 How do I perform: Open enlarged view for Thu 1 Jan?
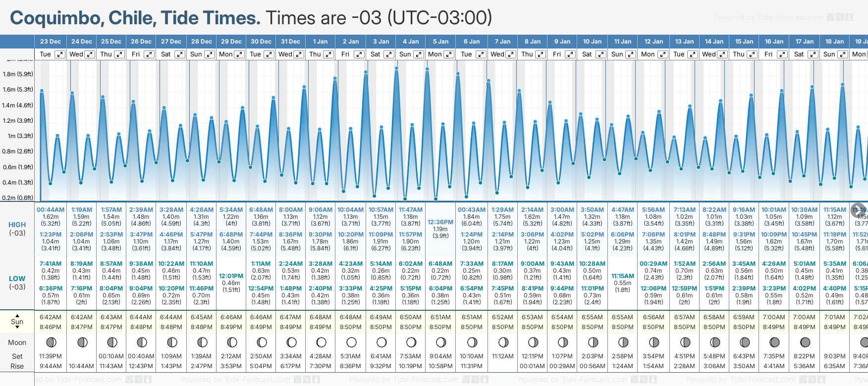click(x=329, y=54)
